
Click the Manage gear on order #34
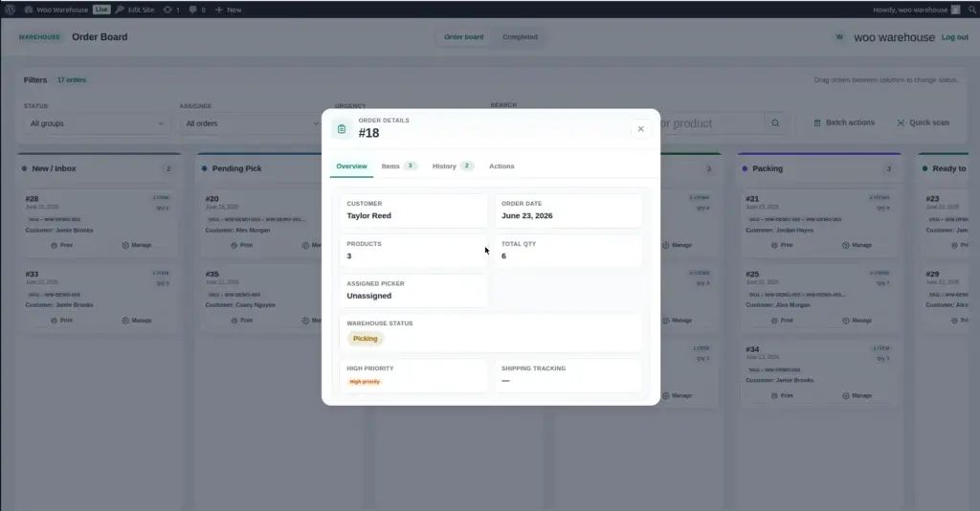click(846, 396)
